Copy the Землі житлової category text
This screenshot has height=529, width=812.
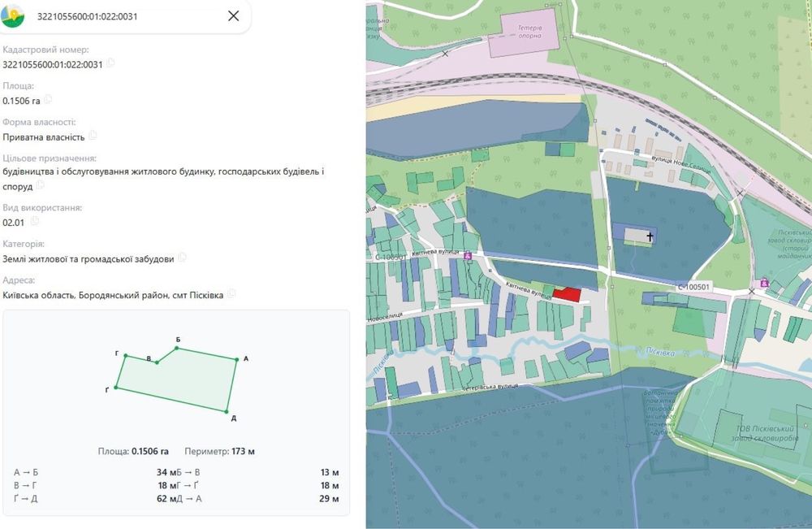click(x=182, y=258)
